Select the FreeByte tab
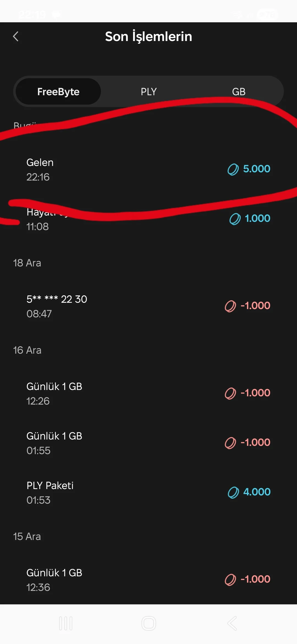297x644 pixels. 58,92
